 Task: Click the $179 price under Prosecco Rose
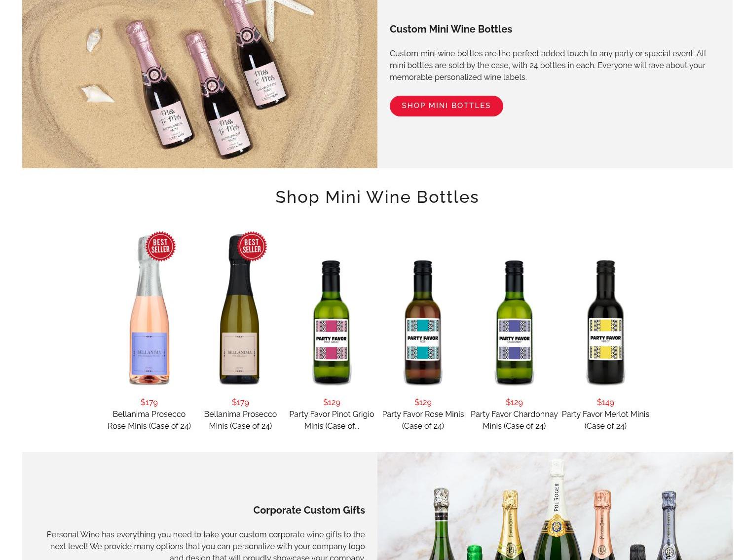pyautogui.click(x=149, y=402)
